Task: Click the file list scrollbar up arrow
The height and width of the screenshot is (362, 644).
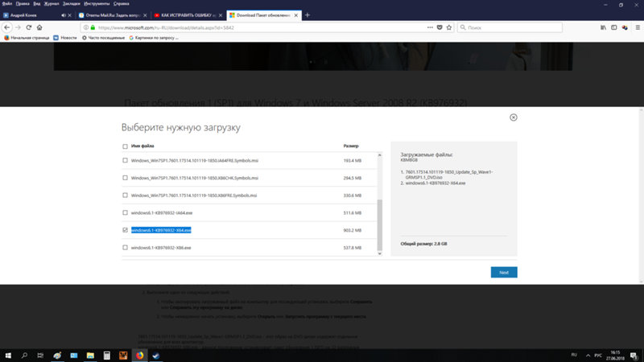Action: [379, 155]
